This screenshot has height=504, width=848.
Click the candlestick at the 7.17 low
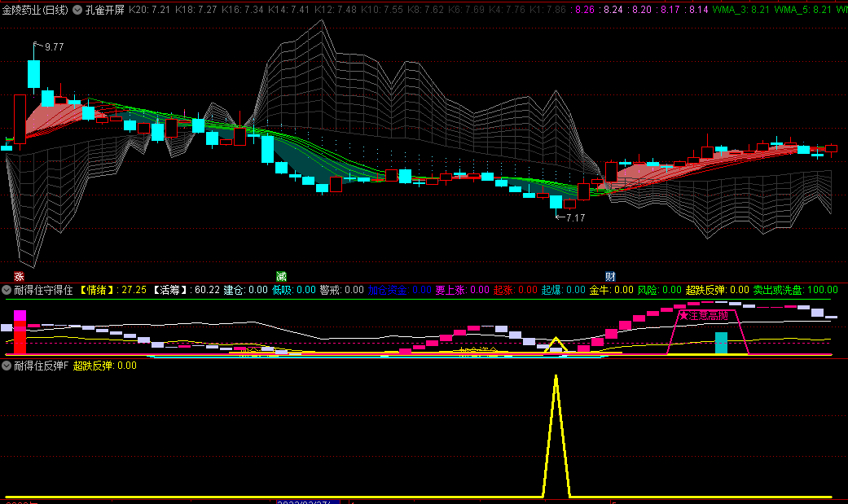coord(556,202)
